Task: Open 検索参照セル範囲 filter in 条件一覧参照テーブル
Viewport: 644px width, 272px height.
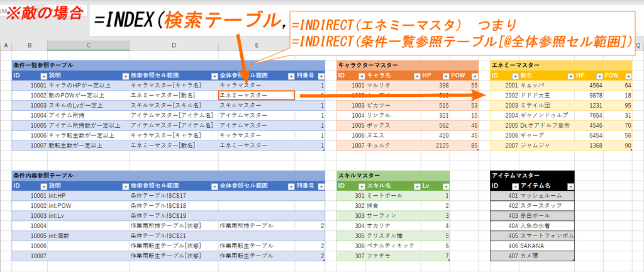Action: point(214,76)
